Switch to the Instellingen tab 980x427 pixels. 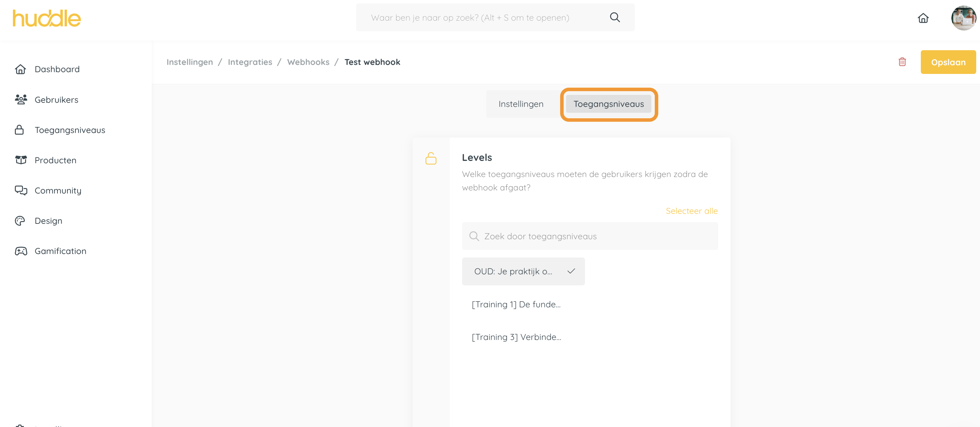point(520,104)
